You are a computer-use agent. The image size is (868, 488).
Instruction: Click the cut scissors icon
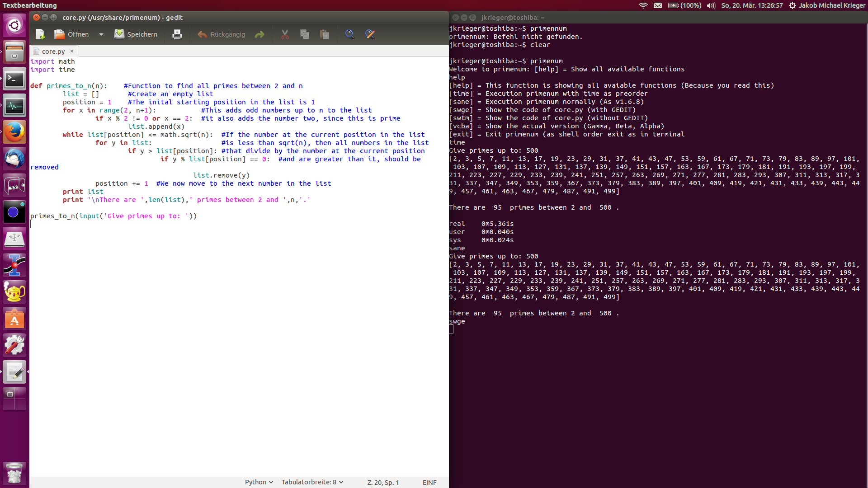pyautogui.click(x=285, y=34)
